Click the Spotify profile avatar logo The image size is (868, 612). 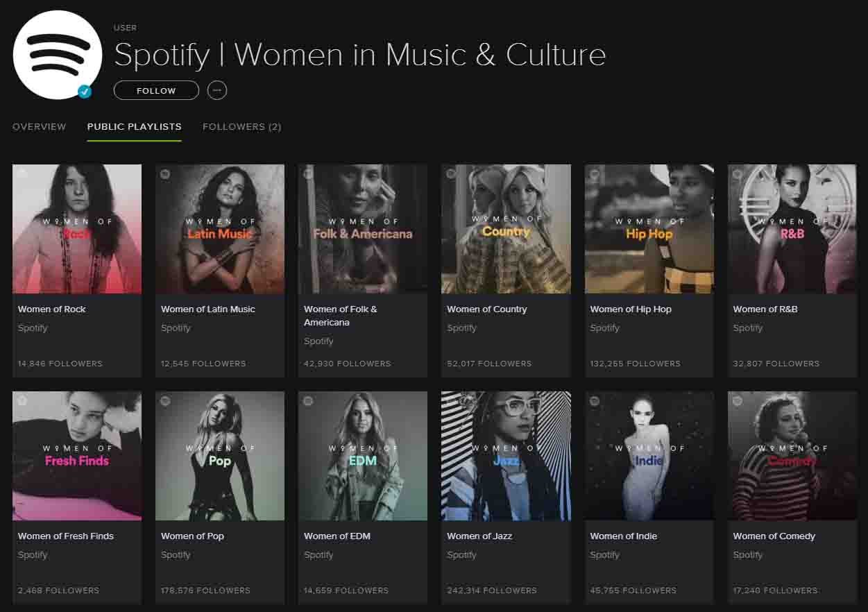(58, 56)
